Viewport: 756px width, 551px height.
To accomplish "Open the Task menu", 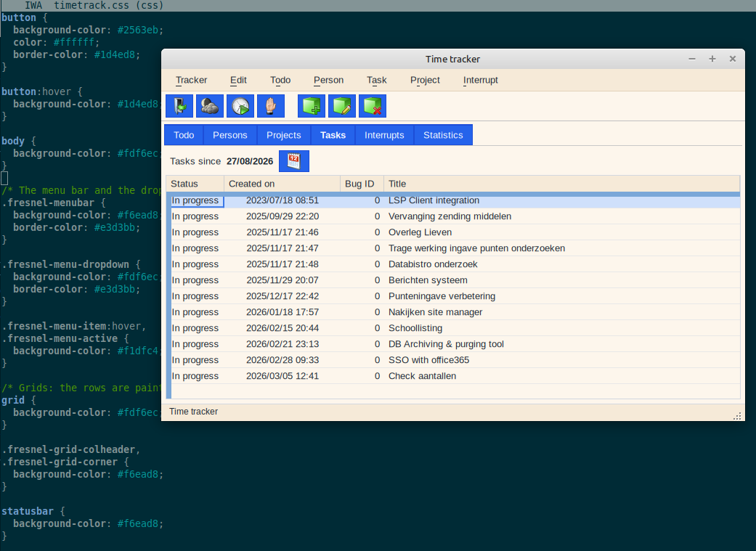I will (377, 80).
